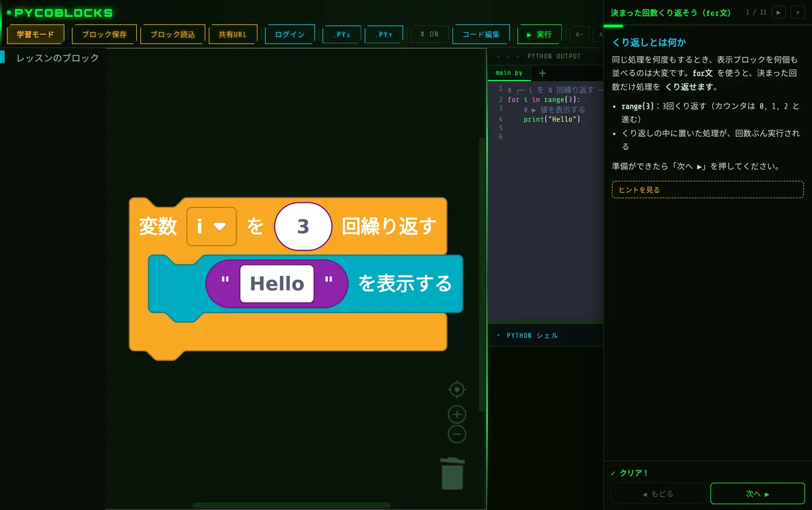Click 次へ to proceed
Viewport: 812px width, 510px height.
[x=757, y=494]
